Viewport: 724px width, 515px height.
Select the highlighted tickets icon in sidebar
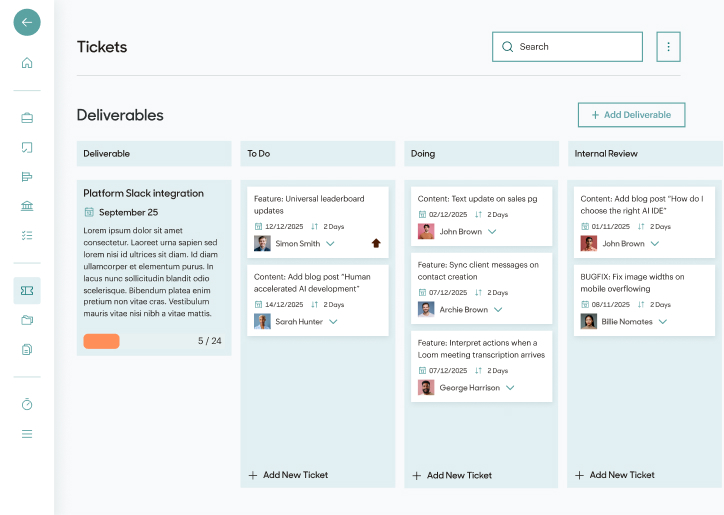click(x=27, y=291)
